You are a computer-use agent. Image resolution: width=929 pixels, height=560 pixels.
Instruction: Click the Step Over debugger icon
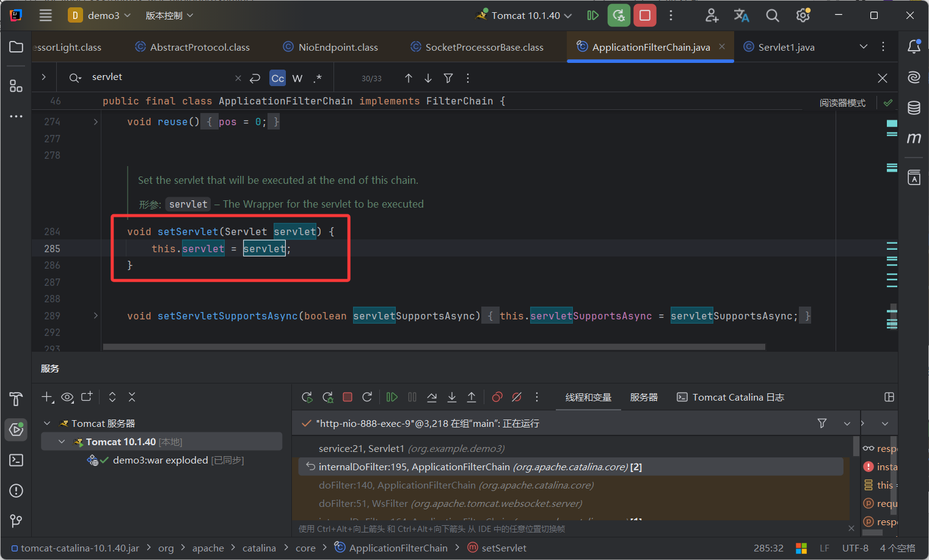click(x=432, y=397)
